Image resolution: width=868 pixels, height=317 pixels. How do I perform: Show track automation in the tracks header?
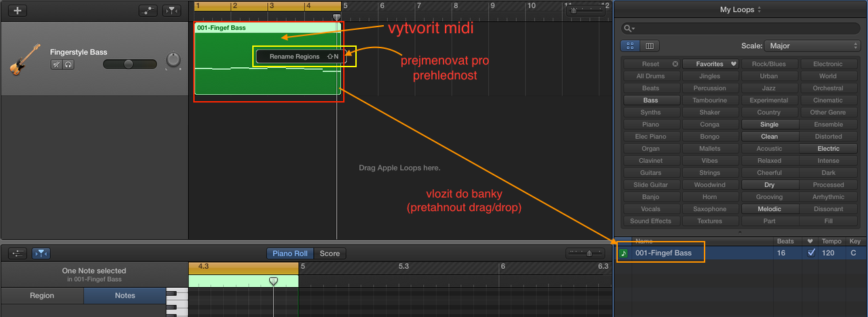coord(148,10)
